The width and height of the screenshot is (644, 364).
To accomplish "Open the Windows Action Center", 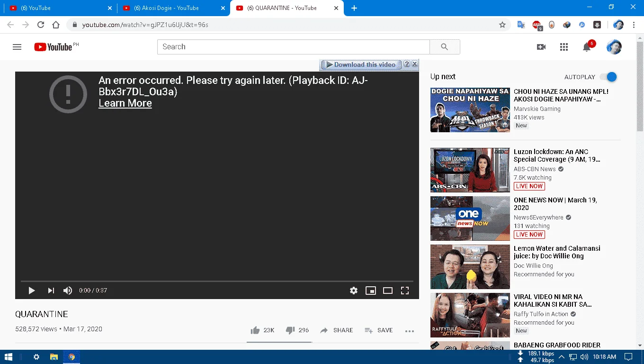I will (x=628, y=357).
